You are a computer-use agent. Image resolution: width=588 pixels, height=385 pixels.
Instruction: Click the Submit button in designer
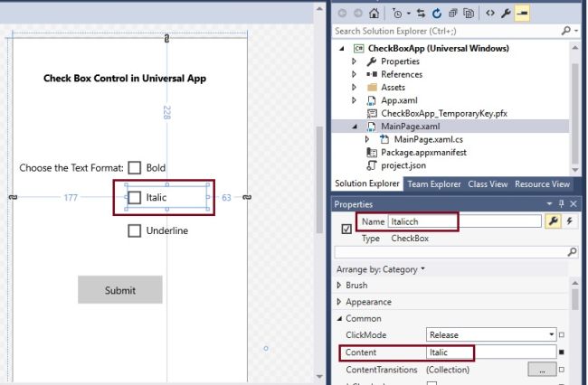(120, 290)
